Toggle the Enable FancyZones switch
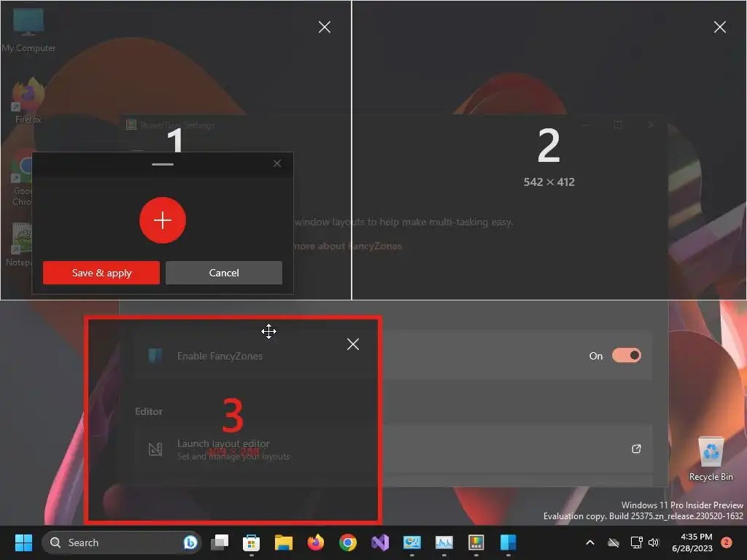 [x=627, y=355]
